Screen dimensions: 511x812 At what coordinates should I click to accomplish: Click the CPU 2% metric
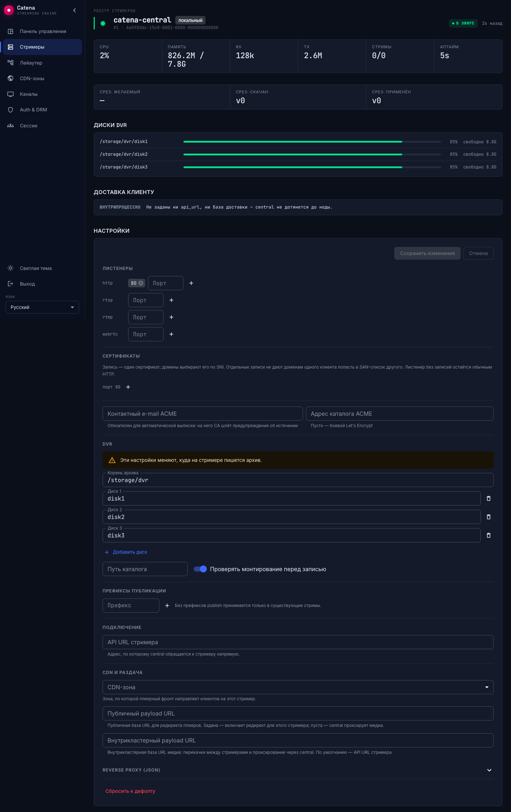click(x=128, y=56)
